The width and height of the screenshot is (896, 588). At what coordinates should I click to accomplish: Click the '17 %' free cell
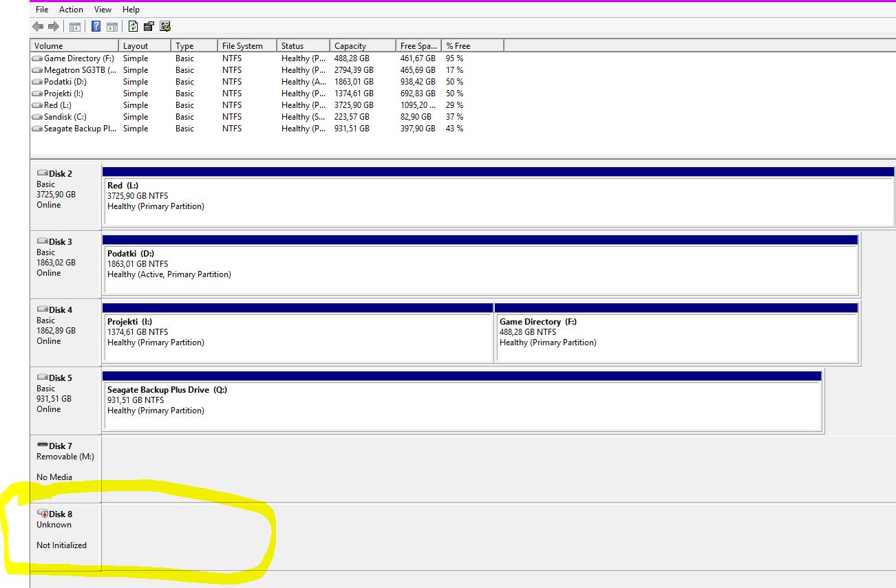[x=454, y=70]
